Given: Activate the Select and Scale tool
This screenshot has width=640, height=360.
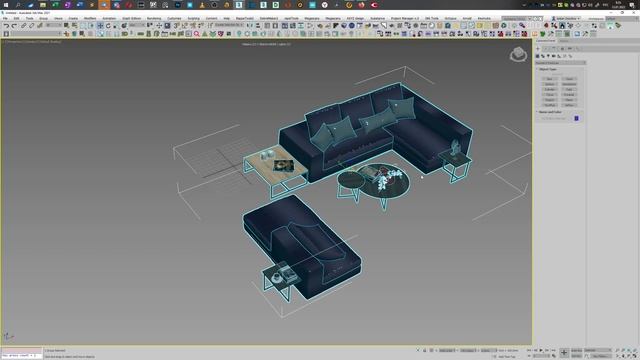Looking at the screenshot, I should (116, 25).
